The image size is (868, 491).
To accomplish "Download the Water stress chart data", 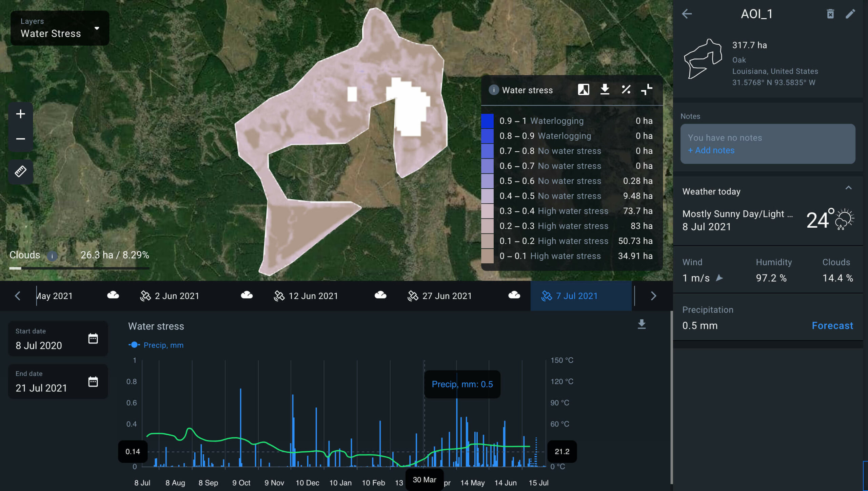I will click(x=642, y=324).
